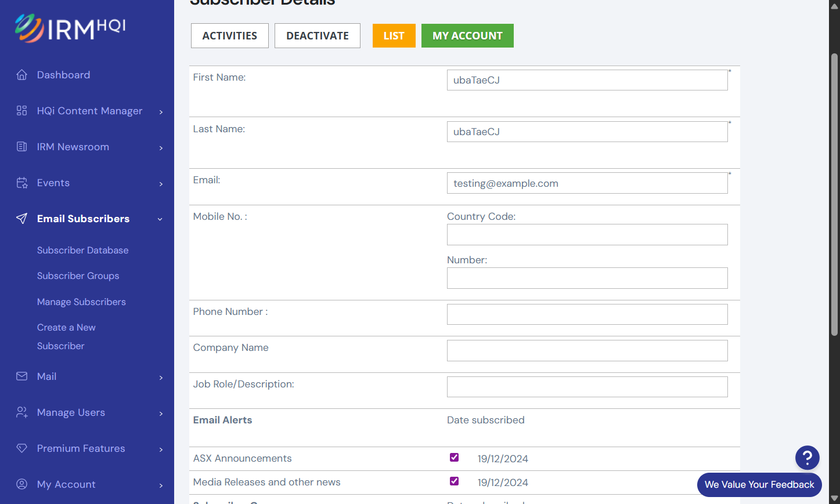Expand the Premium Features submenu arrow
This screenshot has height=504, width=840.
pyautogui.click(x=161, y=449)
